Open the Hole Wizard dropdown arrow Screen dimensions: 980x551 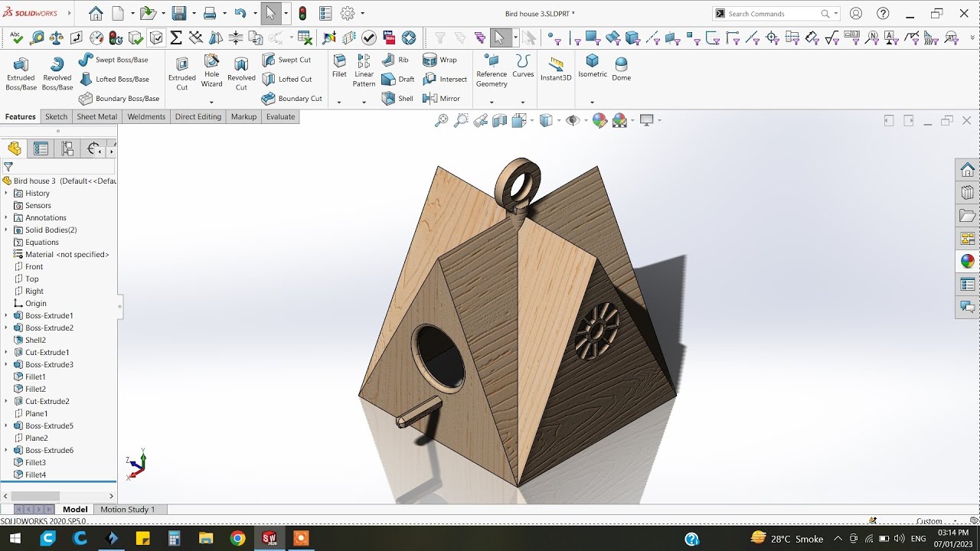click(x=212, y=102)
